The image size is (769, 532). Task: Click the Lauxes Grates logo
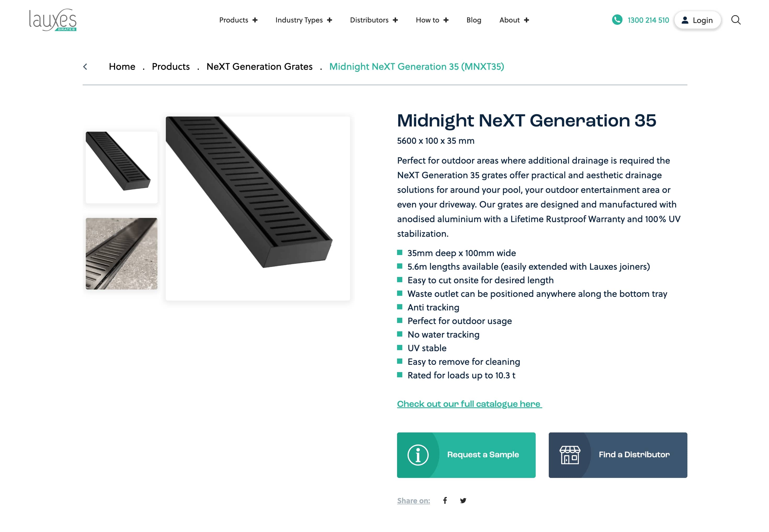point(53,20)
